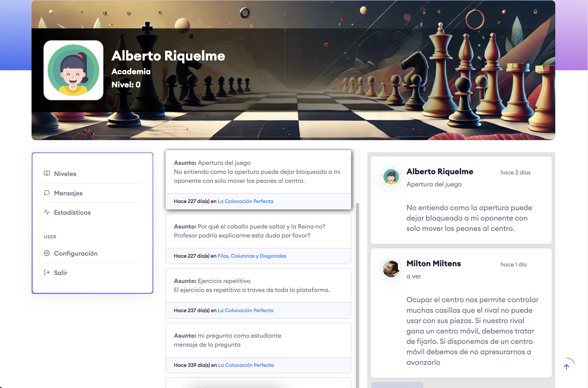Click Milton Miltens' avatar photo
This screenshot has width=588, height=388.
pyautogui.click(x=391, y=268)
